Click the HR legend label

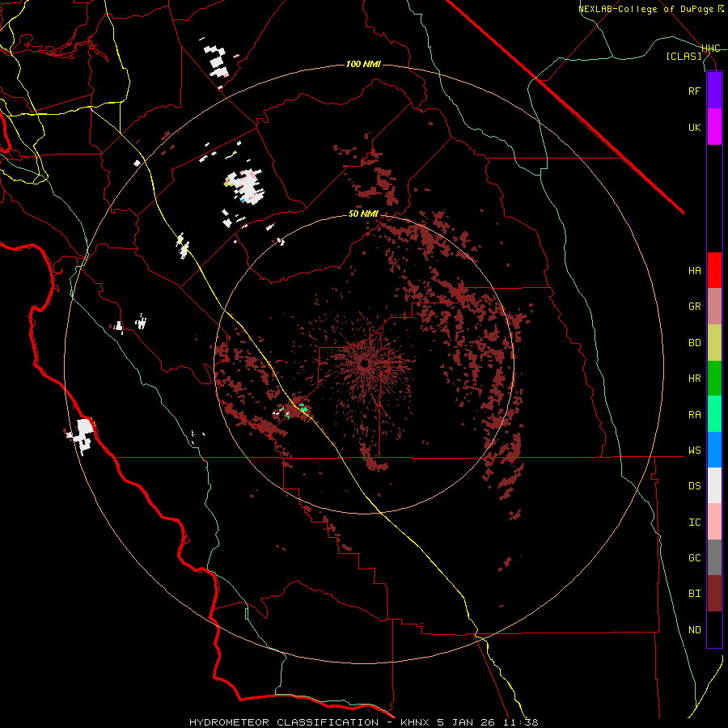tap(694, 379)
